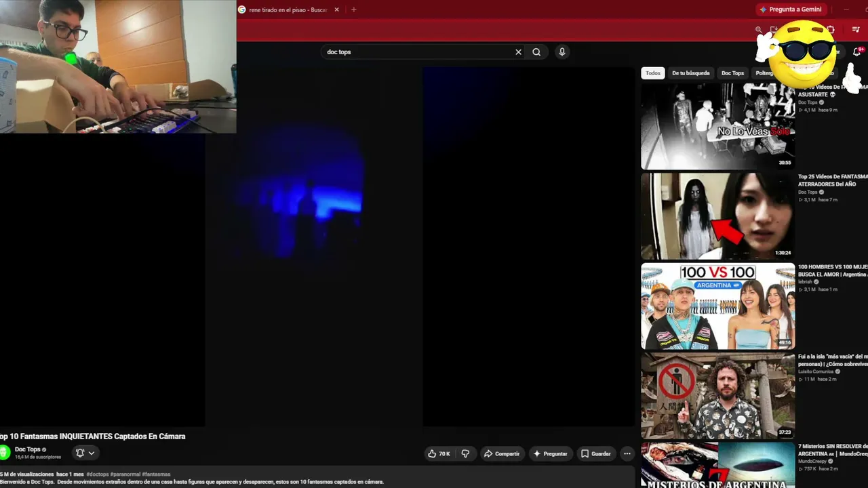Open the Doc Tops channel avatar

[5, 452]
